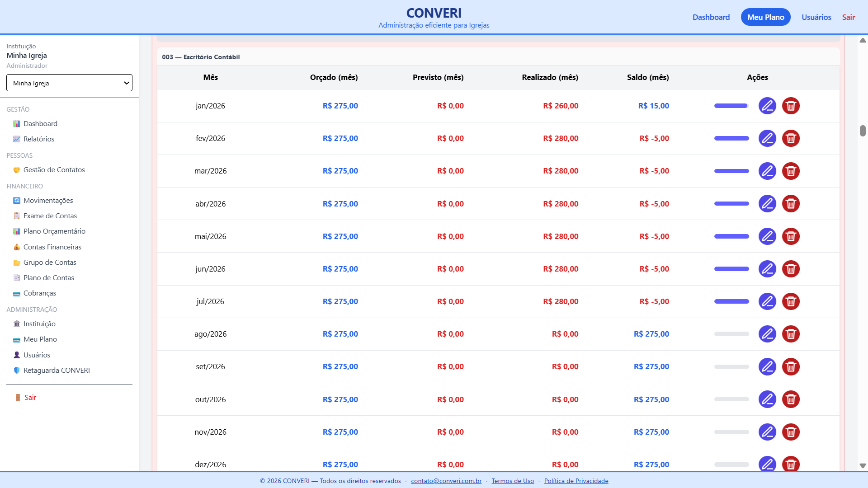Click the 'Orçado (mês)' column header
This screenshot has height=488, width=868.
coord(334,77)
